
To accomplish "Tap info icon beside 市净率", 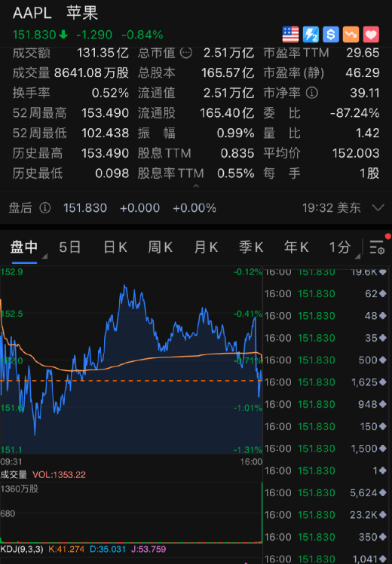I will pos(312,93).
